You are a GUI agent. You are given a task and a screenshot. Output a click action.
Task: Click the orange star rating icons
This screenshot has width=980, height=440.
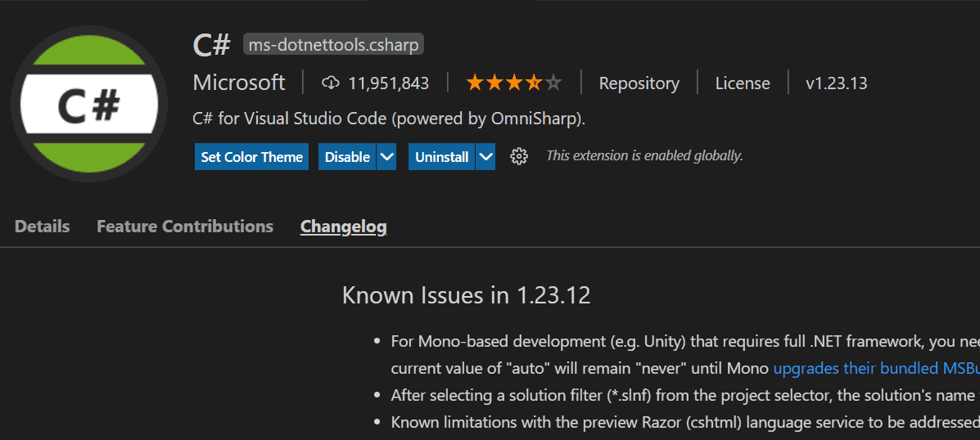[514, 83]
